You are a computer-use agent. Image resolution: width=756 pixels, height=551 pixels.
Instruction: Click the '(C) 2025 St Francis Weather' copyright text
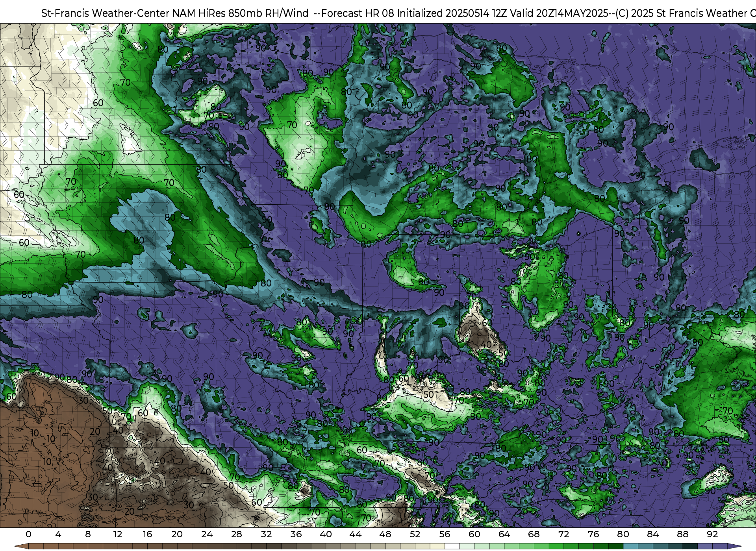coord(682,13)
